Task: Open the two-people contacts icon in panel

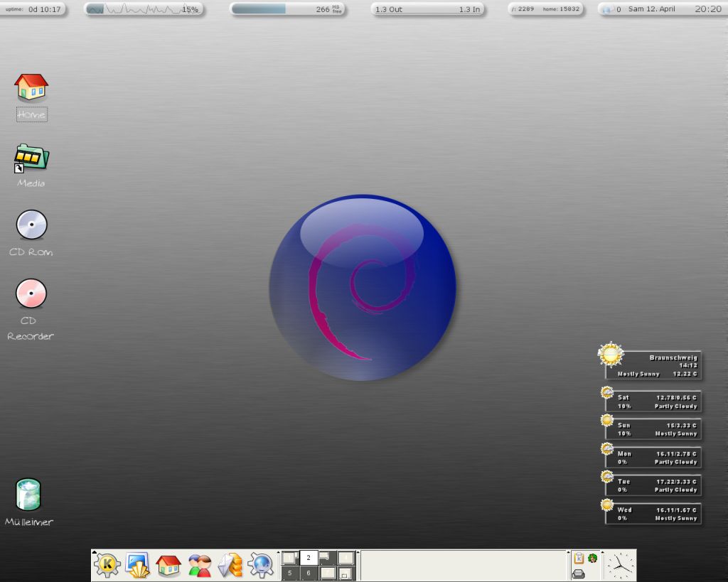Action: coord(200,565)
